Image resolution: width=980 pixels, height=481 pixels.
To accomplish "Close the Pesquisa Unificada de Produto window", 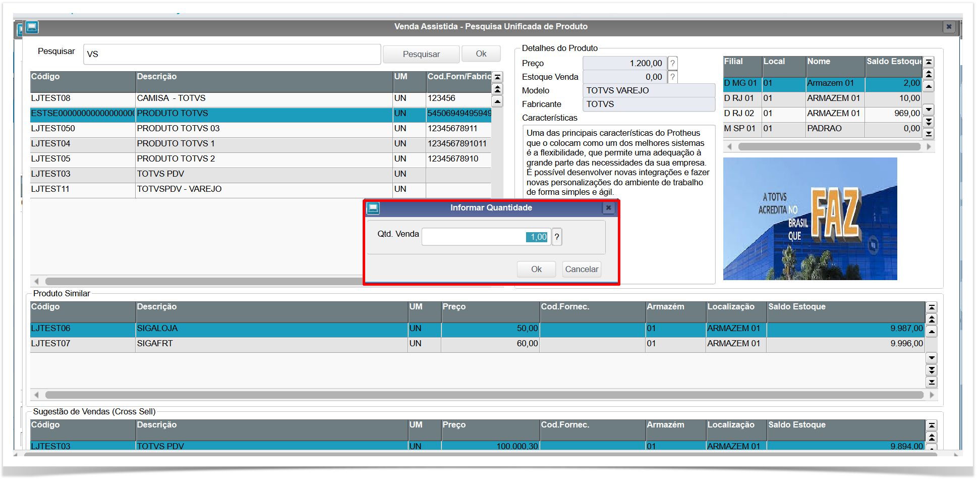I will pos(949,27).
